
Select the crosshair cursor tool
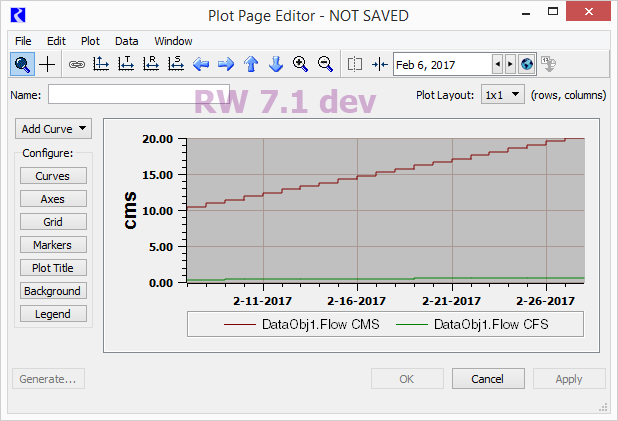tap(47, 64)
